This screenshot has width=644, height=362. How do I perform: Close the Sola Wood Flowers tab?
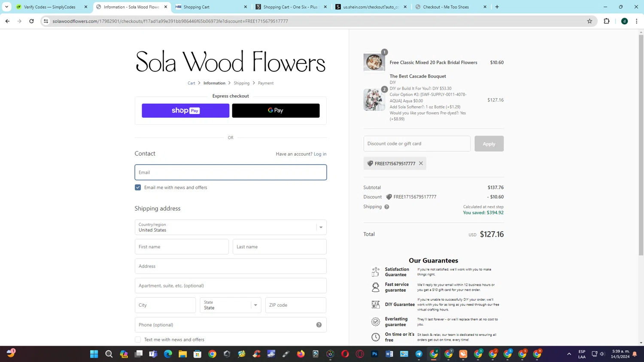click(166, 7)
